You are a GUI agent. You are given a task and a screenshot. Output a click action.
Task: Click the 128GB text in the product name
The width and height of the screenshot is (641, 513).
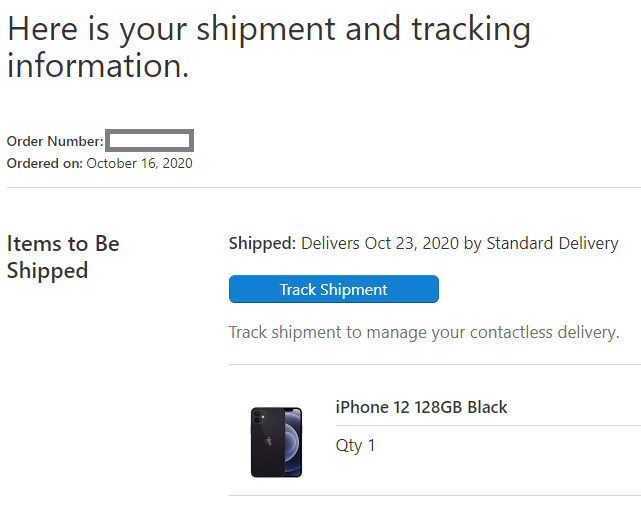(438, 407)
